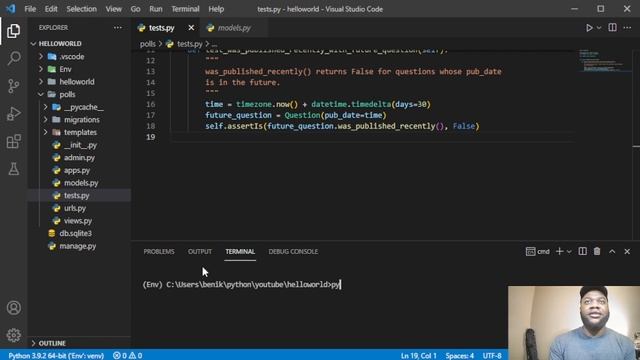Screen dimensions: 640x360
Task: Change indentation via Spaces: 4
Action: (460, 356)
